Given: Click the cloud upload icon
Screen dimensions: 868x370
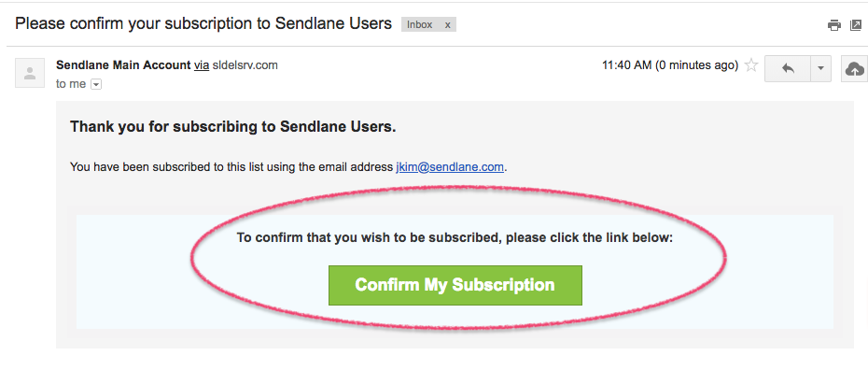Looking at the screenshot, I should tap(855, 68).
